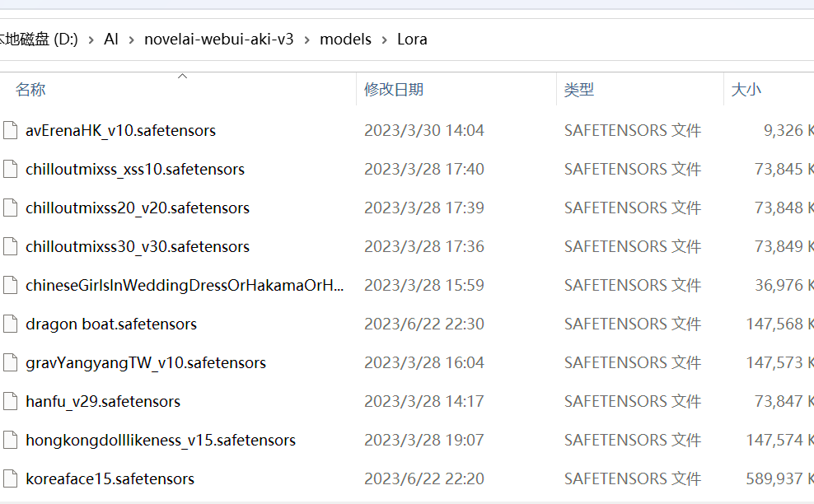Viewport: 814px width, 504px height.
Task: Click file icon of hongkongdolllikeness_v15.safetensors
Action: pyautogui.click(x=10, y=440)
